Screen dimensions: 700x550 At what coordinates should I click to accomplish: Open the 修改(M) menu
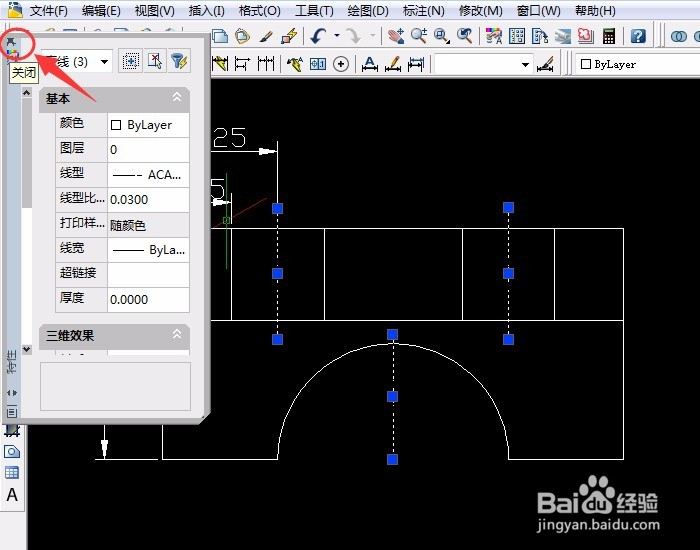point(480,10)
